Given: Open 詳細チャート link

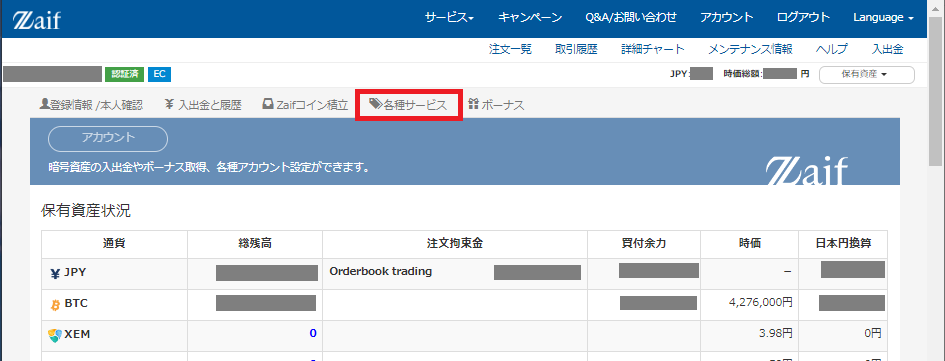Looking at the screenshot, I should 653,49.
